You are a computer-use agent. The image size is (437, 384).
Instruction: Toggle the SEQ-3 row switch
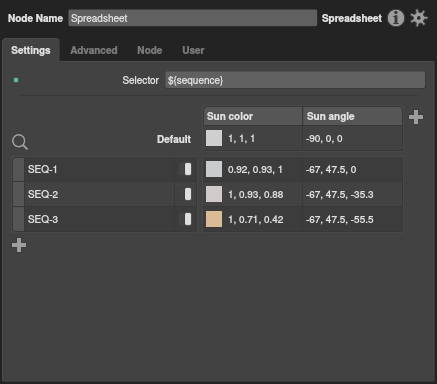point(185,219)
